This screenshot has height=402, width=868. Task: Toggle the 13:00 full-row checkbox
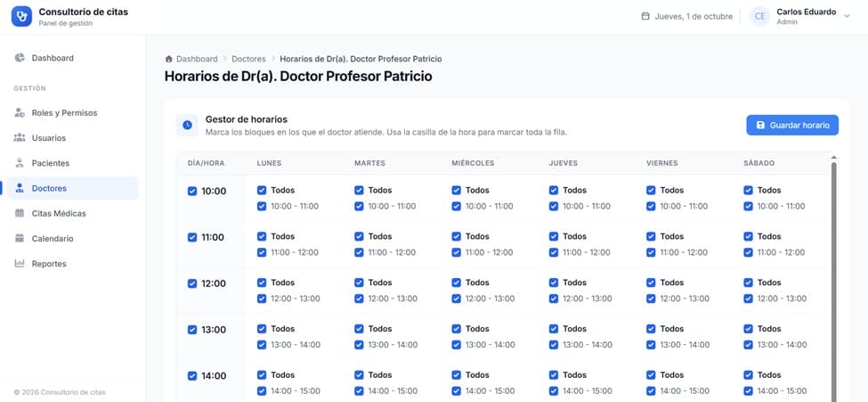tap(192, 330)
